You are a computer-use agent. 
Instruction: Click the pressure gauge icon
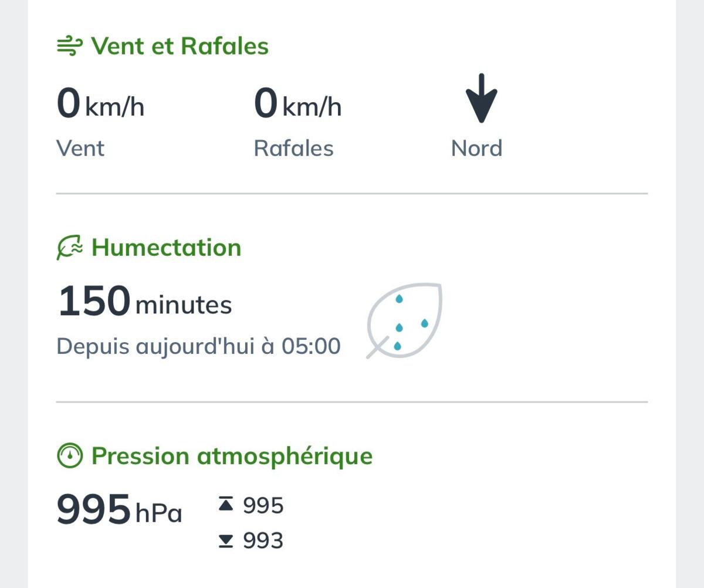(70, 456)
